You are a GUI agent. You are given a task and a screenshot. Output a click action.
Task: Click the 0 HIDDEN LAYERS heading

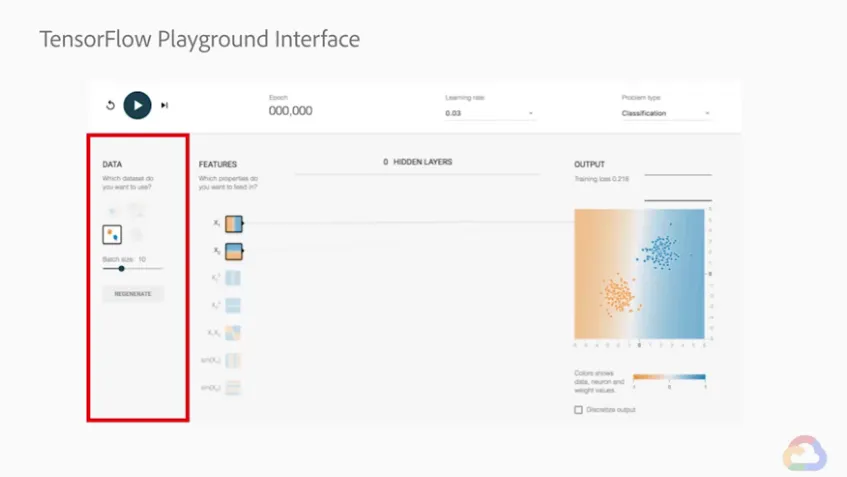418,162
